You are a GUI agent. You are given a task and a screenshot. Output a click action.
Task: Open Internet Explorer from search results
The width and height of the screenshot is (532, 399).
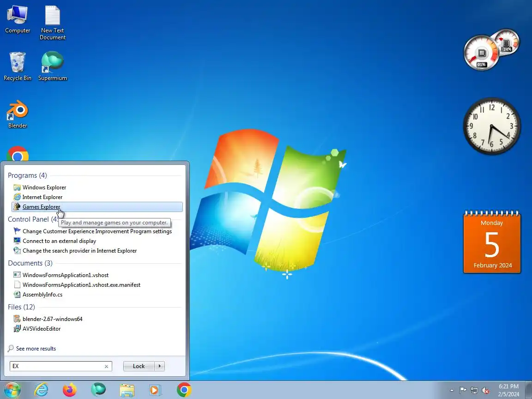click(42, 197)
